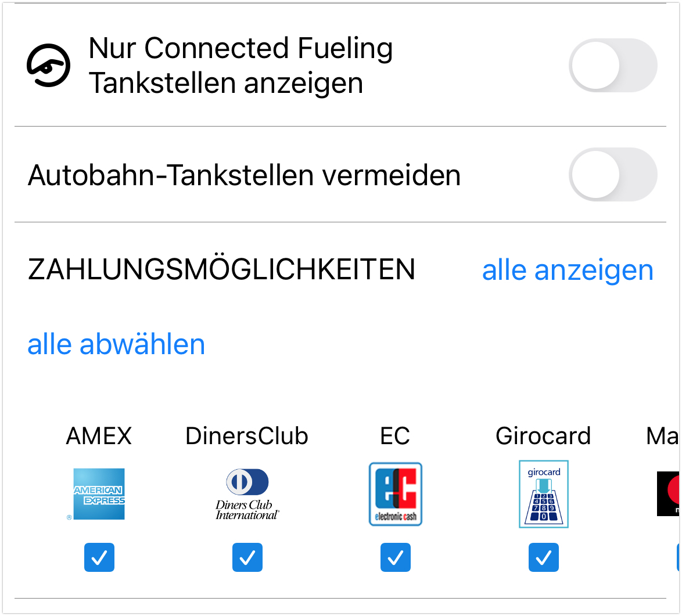Click the ZAHLUNGSMÖGLICHKEITEN section header

point(221,269)
